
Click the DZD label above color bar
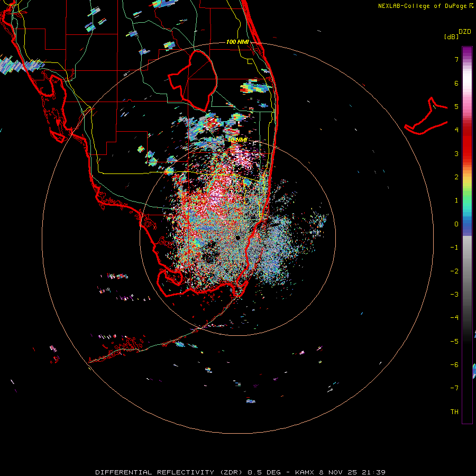[465, 32]
